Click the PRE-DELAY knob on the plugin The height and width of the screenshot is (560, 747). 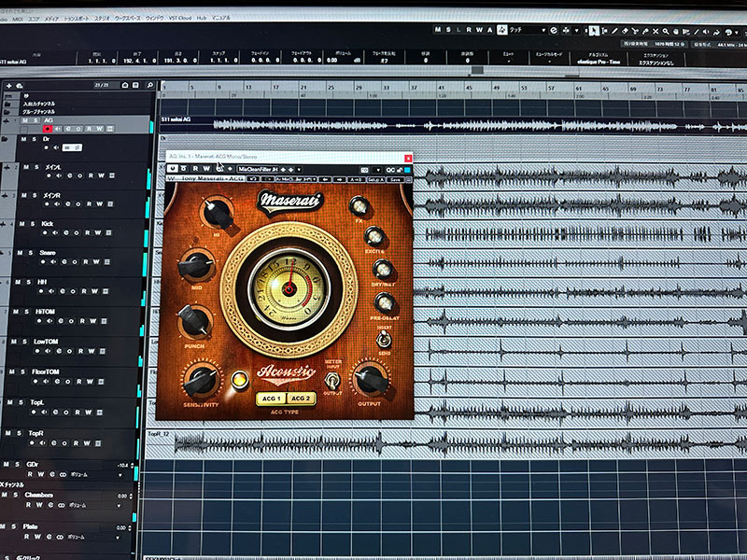(x=385, y=301)
